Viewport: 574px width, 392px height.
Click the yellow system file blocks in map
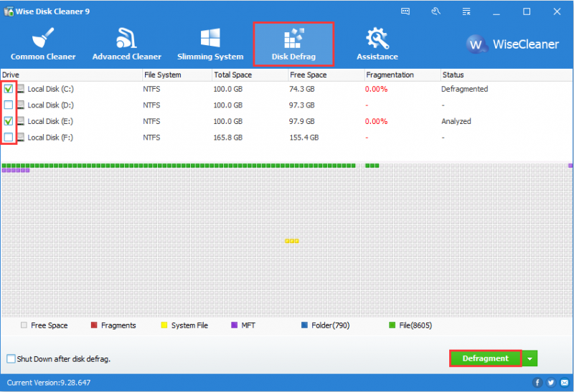(x=292, y=241)
